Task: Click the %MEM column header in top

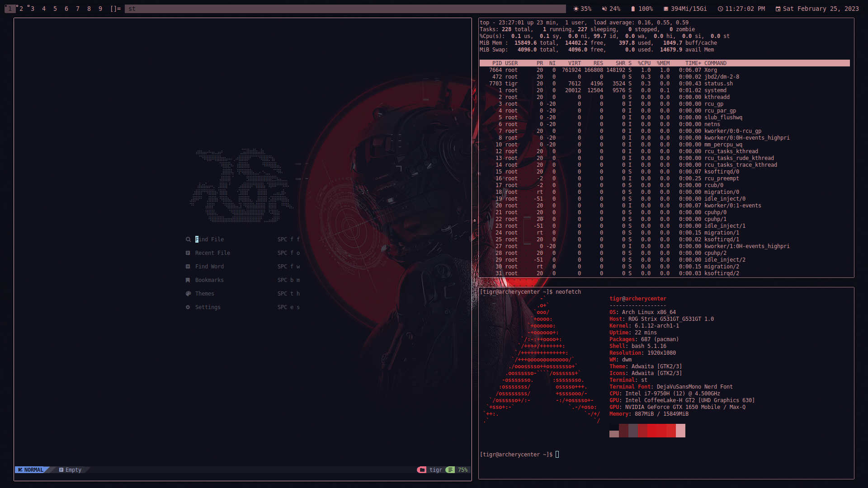Action: pos(663,63)
